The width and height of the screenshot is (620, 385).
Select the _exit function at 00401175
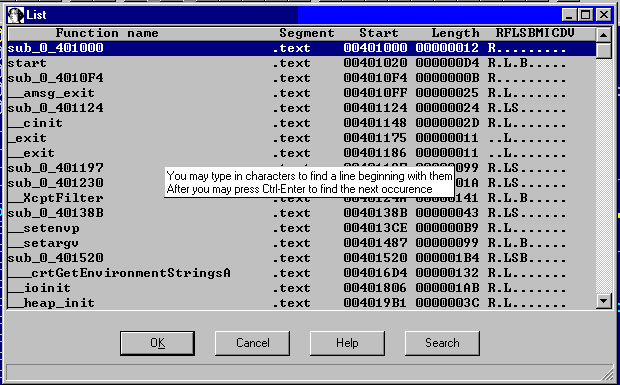302,138
